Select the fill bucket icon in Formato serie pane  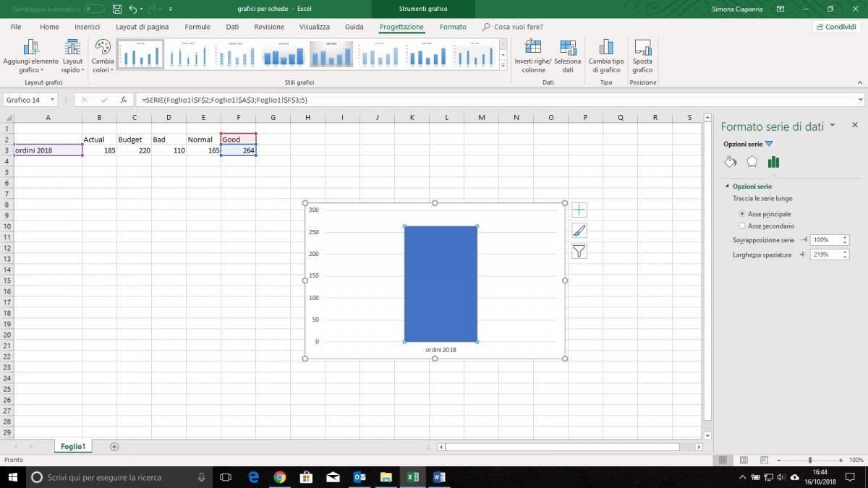click(x=730, y=161)
